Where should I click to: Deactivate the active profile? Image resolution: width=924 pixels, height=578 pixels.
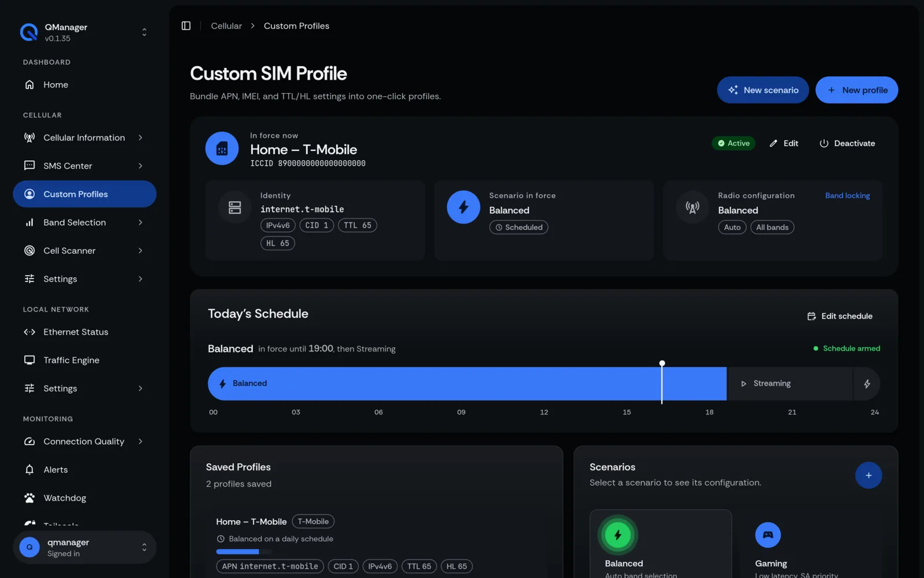pyautogui.click(x=847, y=143)
